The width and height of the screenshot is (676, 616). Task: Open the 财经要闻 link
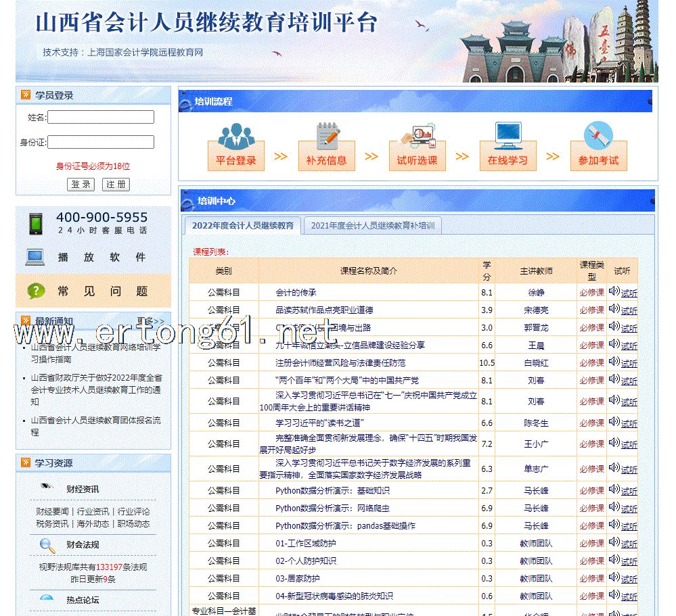tap(52, 511)
